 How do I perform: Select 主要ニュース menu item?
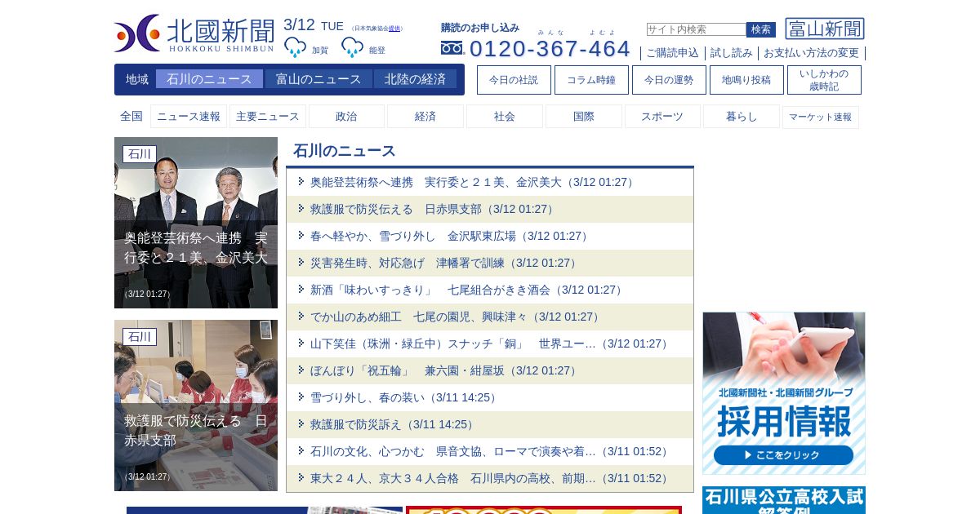pyautogui.click(x=268, y=117)
